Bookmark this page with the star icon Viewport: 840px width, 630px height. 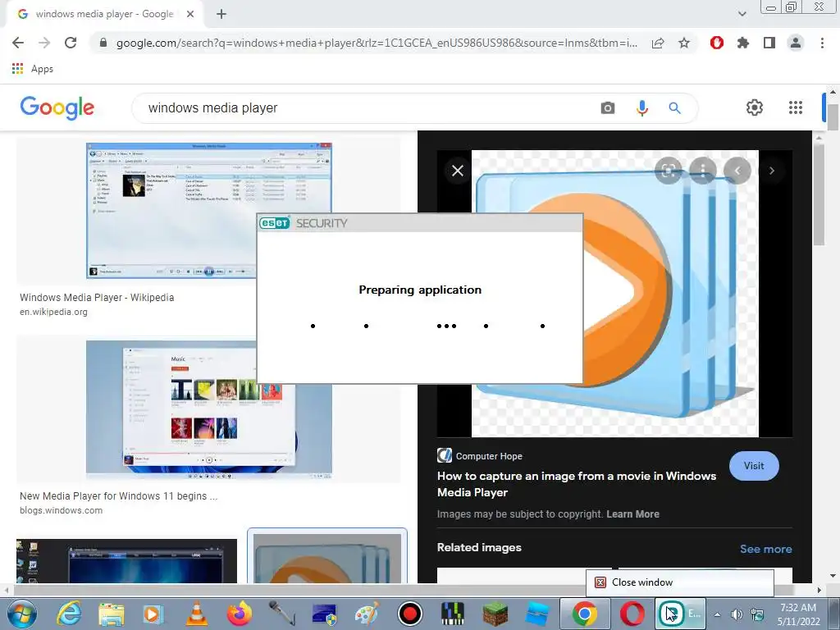coord(684,43)
